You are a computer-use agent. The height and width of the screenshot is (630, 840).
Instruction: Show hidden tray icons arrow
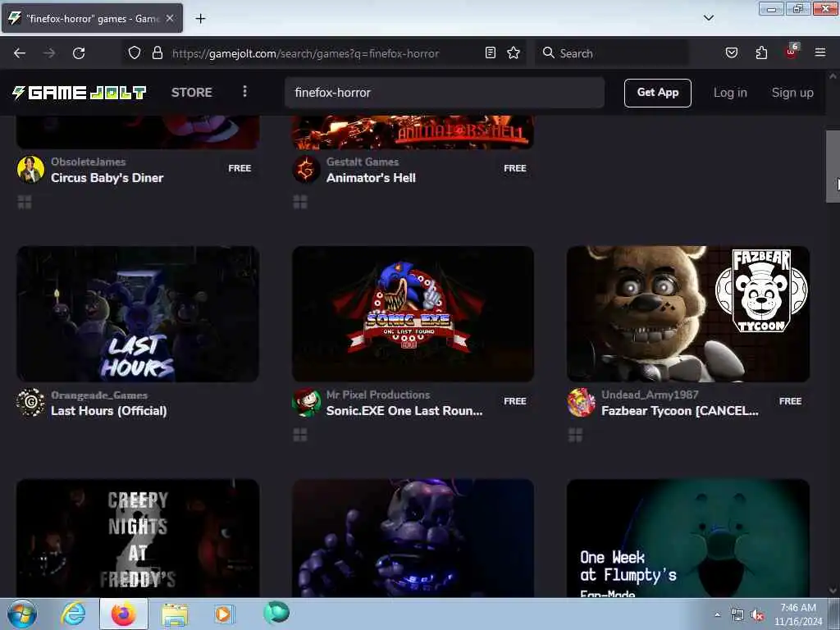point(717,615)
